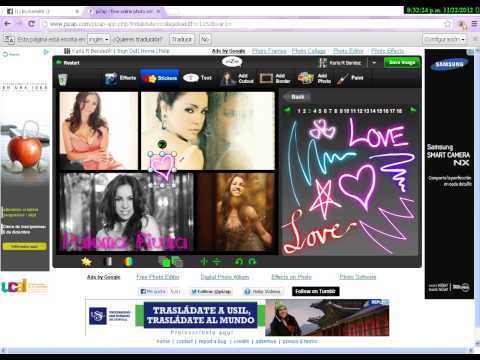Open the Photo Editor ad link
Image resolution: width=480 pixels, height=360 pixels.
348,51
